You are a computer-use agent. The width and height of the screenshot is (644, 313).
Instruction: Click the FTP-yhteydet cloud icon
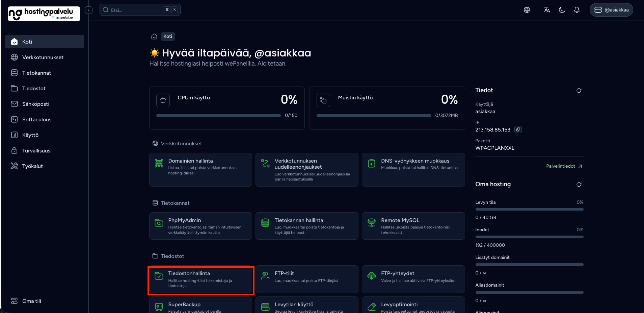[x=372, y=276]
